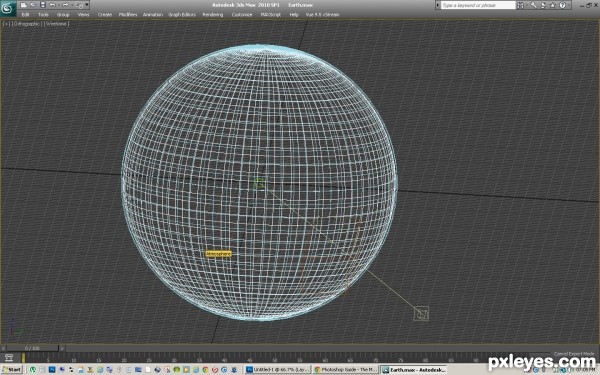Open the Animation menu
The width and height of the screenshot is (600, 375).
pyautogui.click(x=153, y=15)
